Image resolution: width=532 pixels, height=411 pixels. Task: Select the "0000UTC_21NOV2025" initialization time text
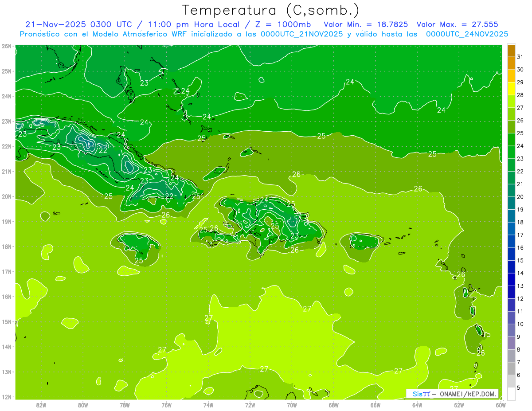(x=301, y=34)
